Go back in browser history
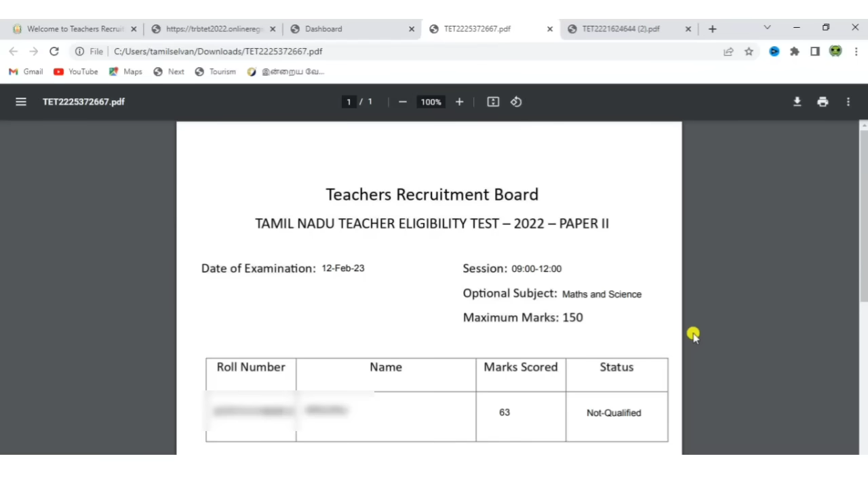This screenshot has height=488, width=868. tap(14, 52)
